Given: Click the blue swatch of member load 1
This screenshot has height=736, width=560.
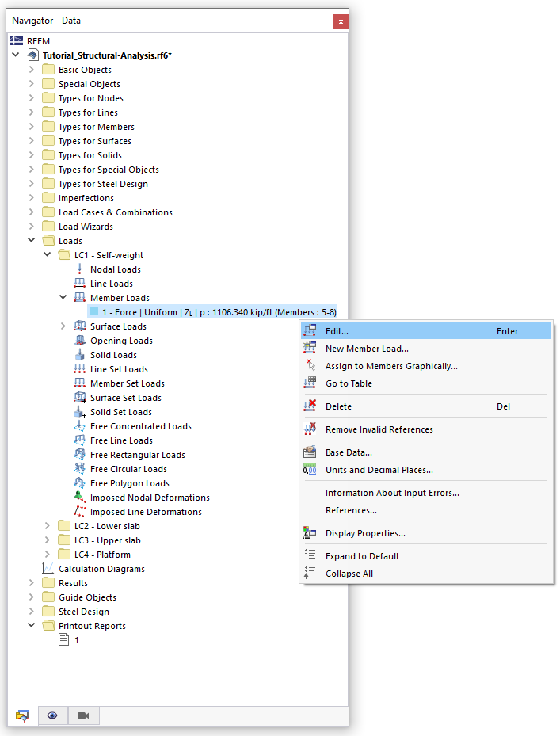Looking at the screenshot, I should (x=94, y=311).
